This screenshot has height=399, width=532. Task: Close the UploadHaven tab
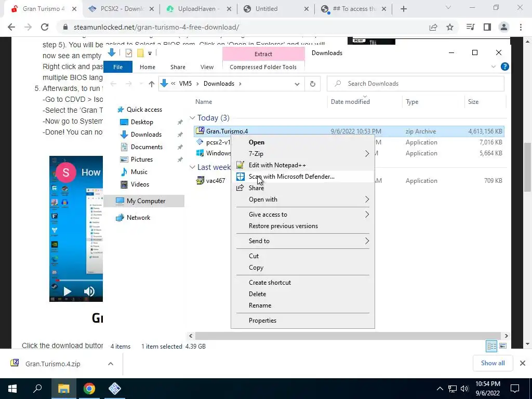click(229, 9)
